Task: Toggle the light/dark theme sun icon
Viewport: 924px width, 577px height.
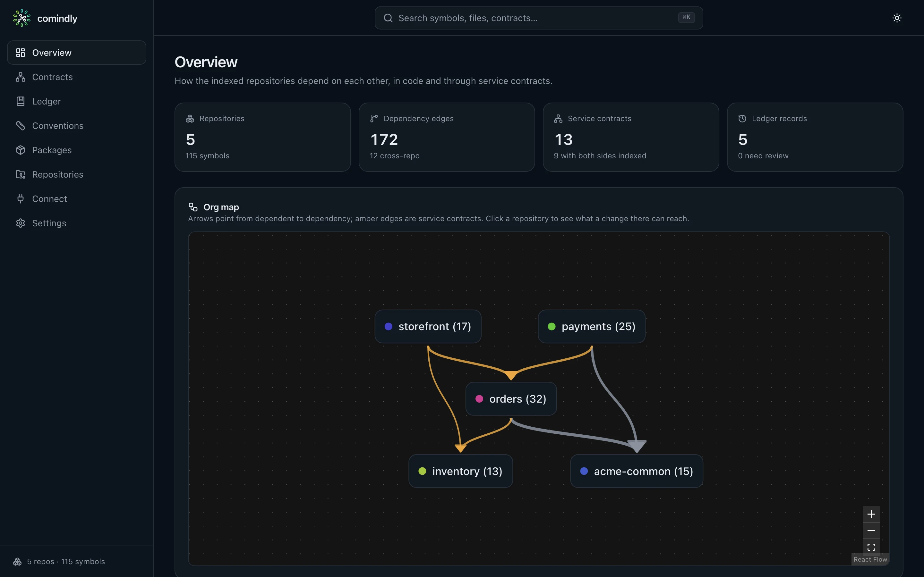Action: click(x=897, y=18)
